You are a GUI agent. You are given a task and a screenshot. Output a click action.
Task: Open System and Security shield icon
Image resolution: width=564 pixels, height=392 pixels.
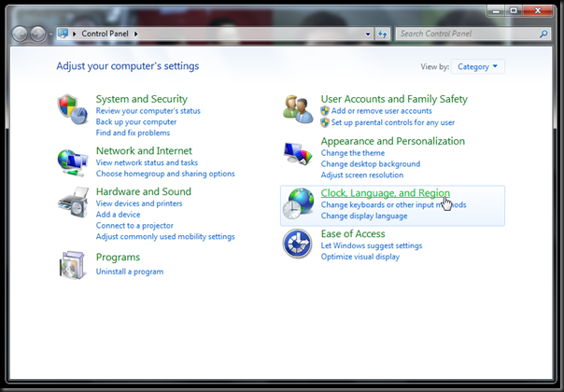coord(72,109)
